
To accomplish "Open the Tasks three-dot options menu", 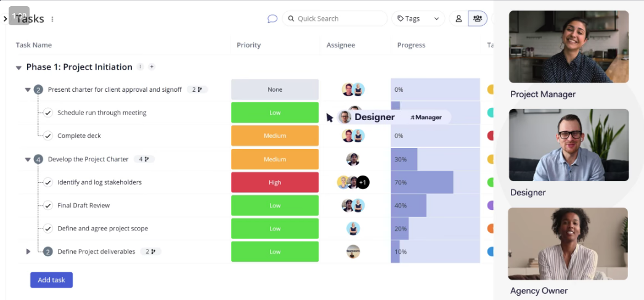I will pos(52,19).
